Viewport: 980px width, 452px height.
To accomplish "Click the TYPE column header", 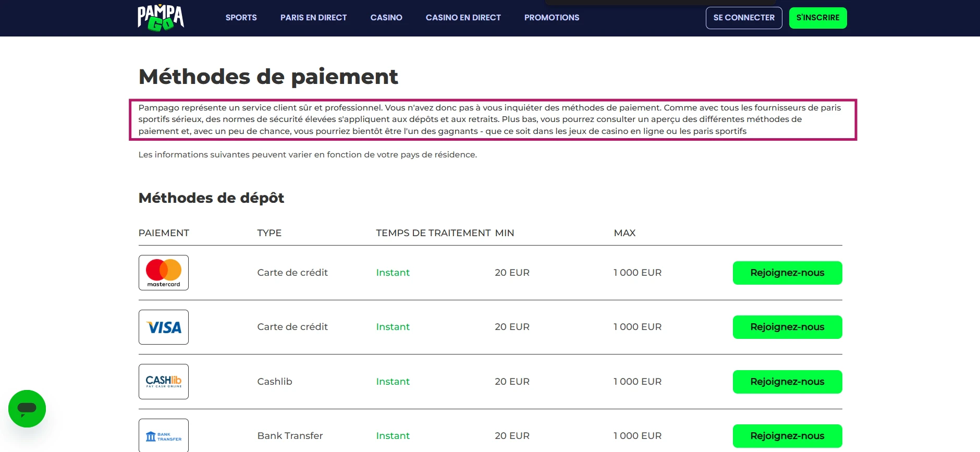I will (x=269, y=233).
